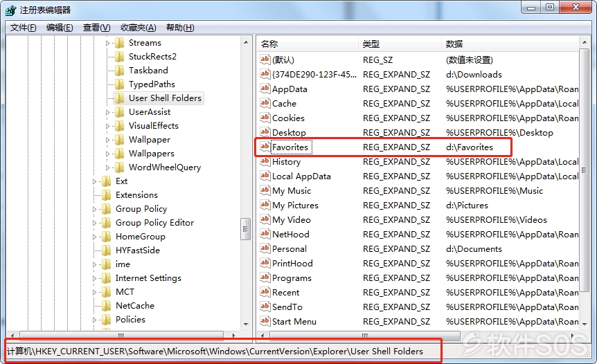The height and width of the screenshot is (364, 597).
Task: Click the string icon beside AppData
Action: click(265, 89)
